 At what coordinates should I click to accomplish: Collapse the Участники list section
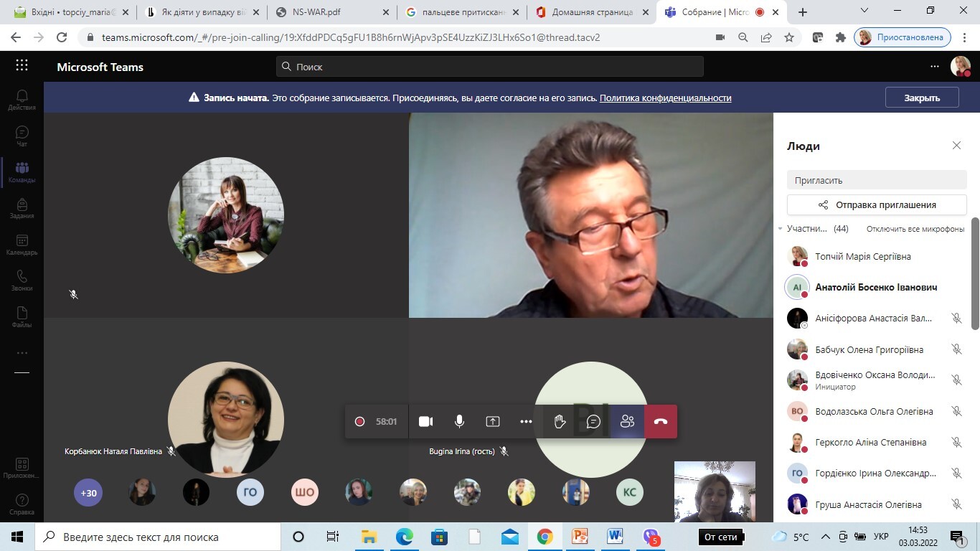point(780,229)
